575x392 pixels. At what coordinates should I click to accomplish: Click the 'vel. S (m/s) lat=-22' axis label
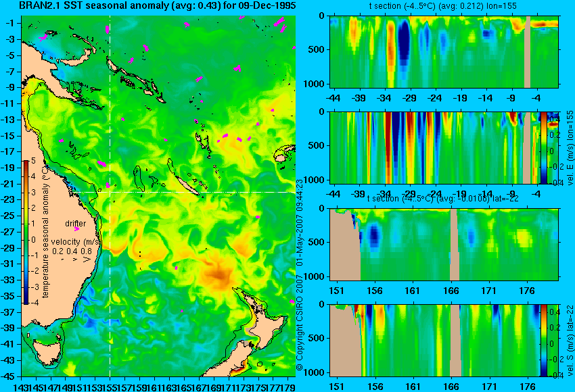570,341
